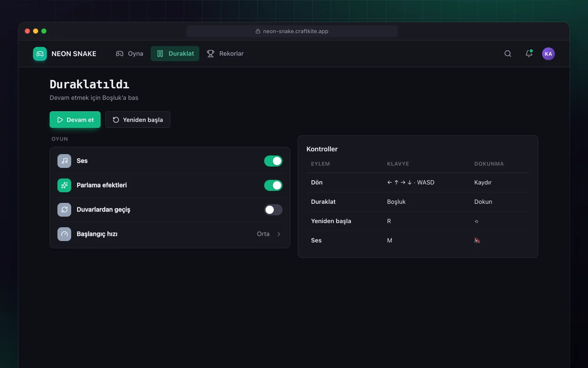Enable the Duvarlardan geçiş toggle
This screenshot has height=368, width=588.
pyautogui.click(x=273, y=210)
